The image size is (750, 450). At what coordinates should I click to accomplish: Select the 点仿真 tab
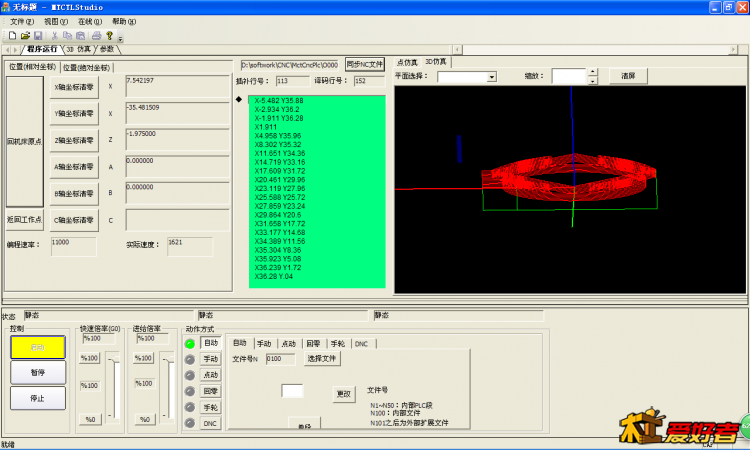point(407,62)
